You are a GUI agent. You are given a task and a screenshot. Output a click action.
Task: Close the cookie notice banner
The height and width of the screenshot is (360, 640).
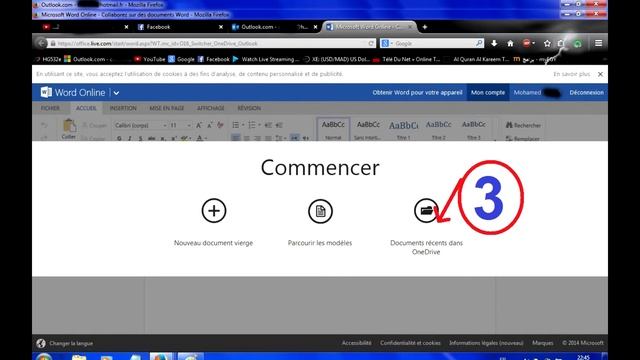click(600, 74)
